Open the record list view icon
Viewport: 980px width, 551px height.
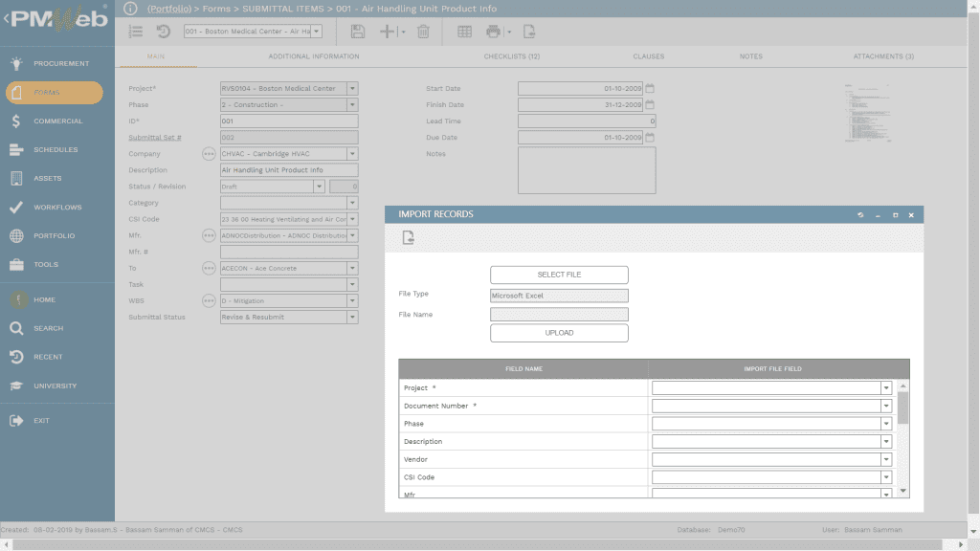pyautogui.click(x=136, y=32)
